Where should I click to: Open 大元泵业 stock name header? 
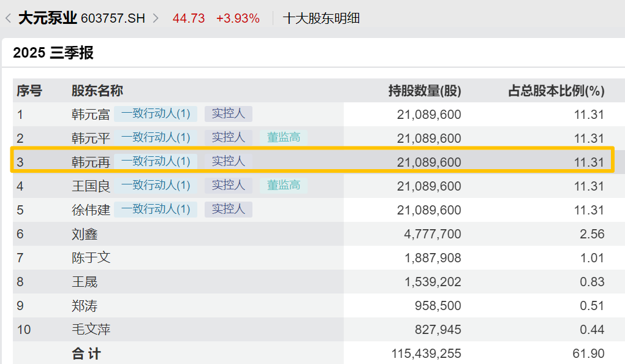point(47,18)
